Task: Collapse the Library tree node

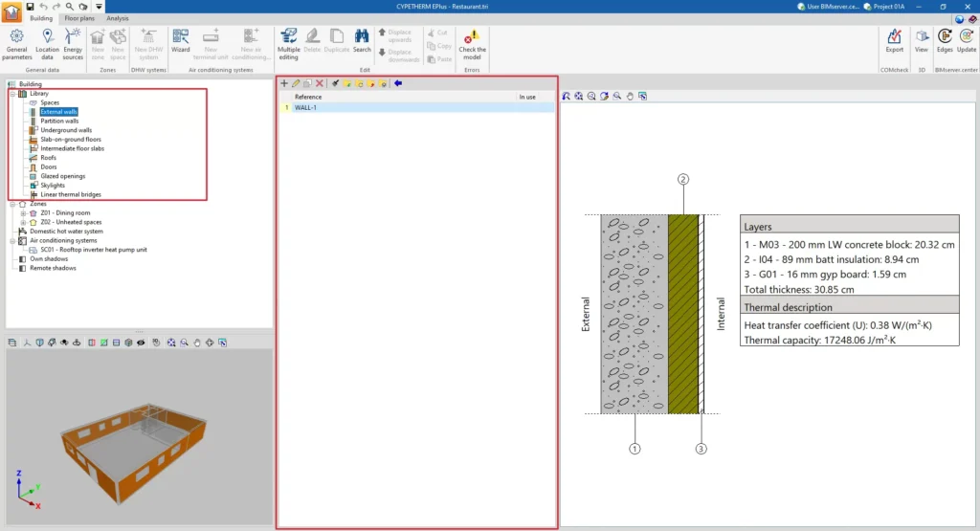Action: pyautogui.click(x=12, y=94)
